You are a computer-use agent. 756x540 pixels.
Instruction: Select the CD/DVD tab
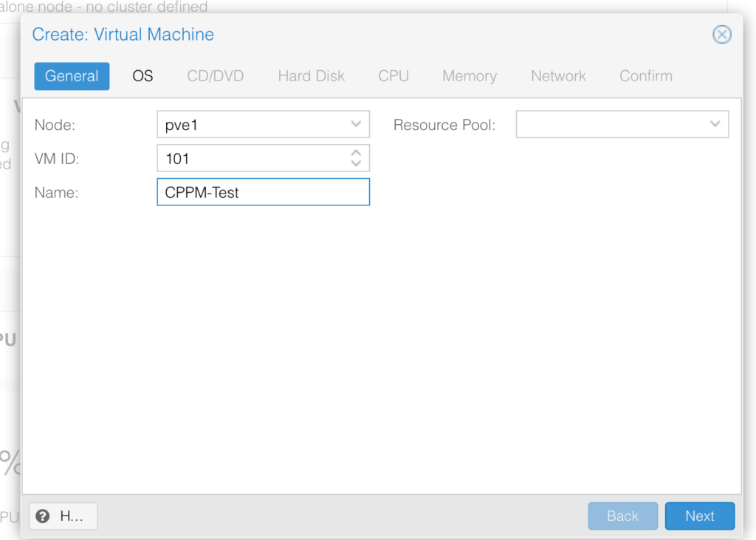pos(215,76)
